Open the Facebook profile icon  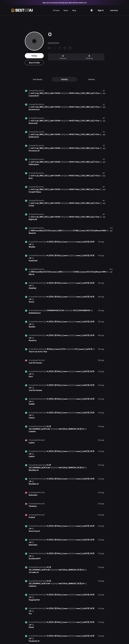[65, 48]
